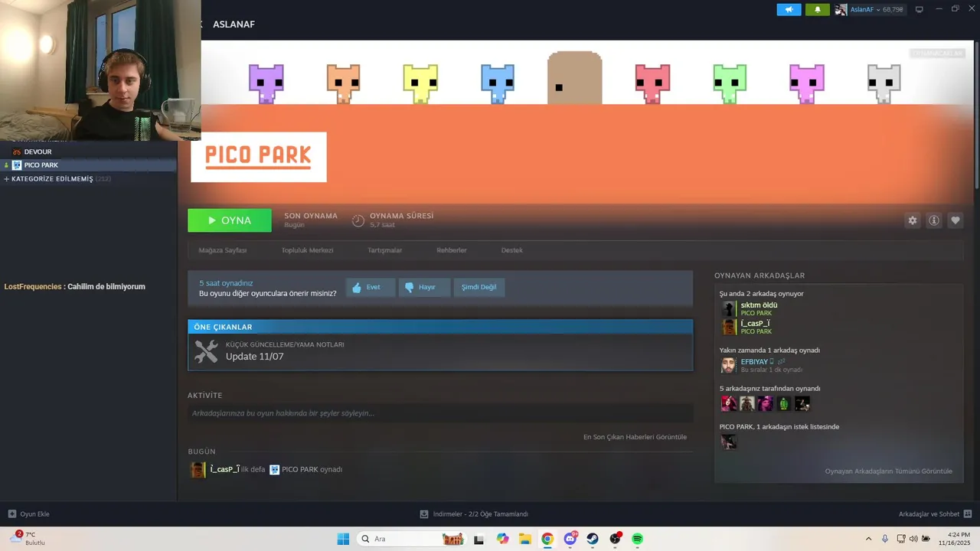Open the Topluluk Merkezi tab

(x=307, y=250)
